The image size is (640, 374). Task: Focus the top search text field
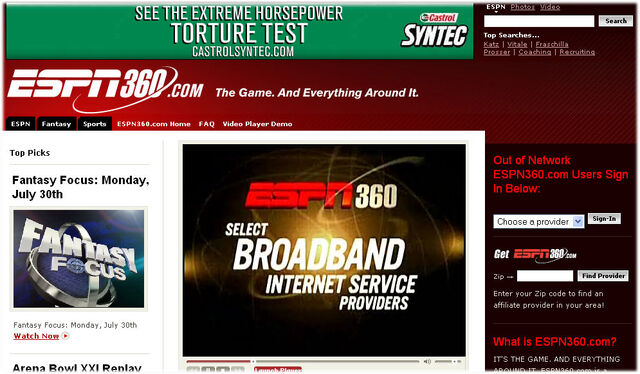(539, 21)
